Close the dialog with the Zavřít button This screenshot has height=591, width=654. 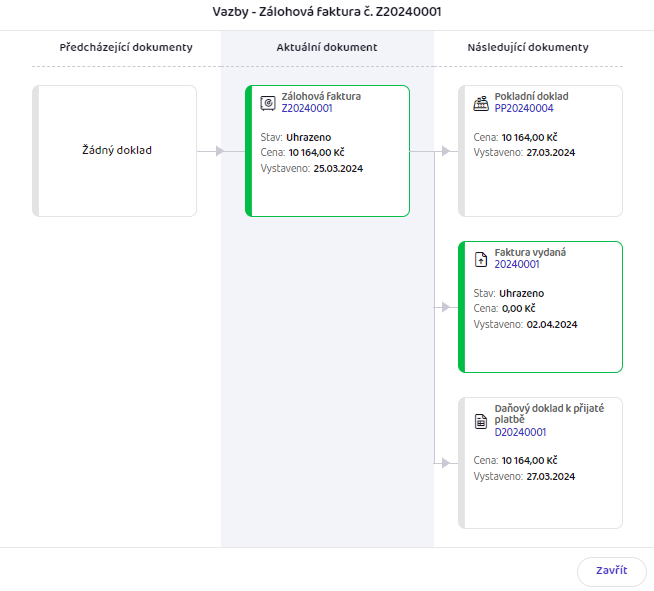coord(611,571)
